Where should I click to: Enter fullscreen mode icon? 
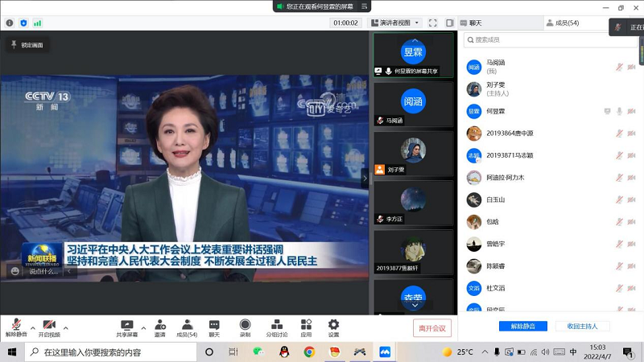(x=432, y=23)
